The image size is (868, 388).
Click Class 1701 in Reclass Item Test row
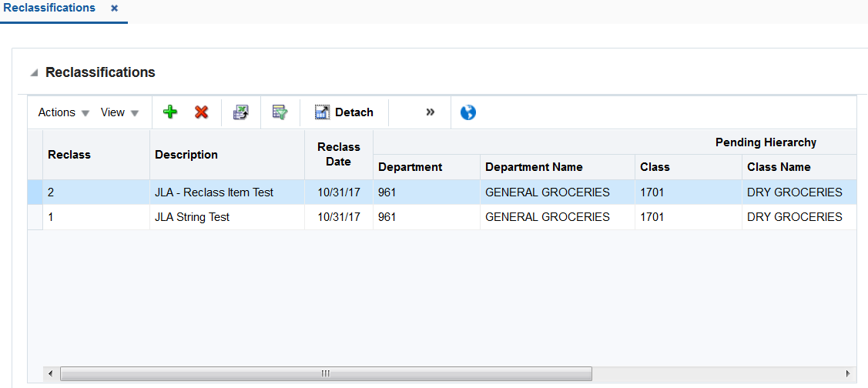point(688,192)
